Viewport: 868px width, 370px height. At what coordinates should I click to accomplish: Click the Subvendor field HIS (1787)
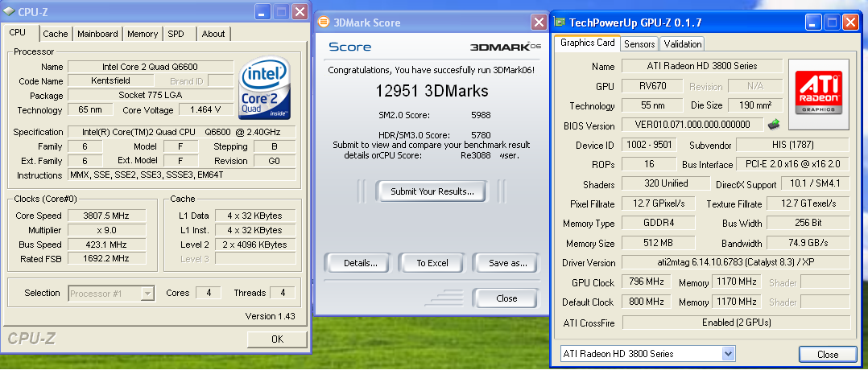point(792,145)
